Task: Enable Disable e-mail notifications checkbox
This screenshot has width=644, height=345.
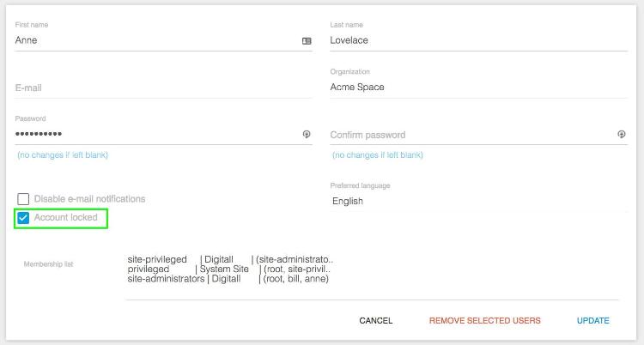Action: click(x=23, y=199)
